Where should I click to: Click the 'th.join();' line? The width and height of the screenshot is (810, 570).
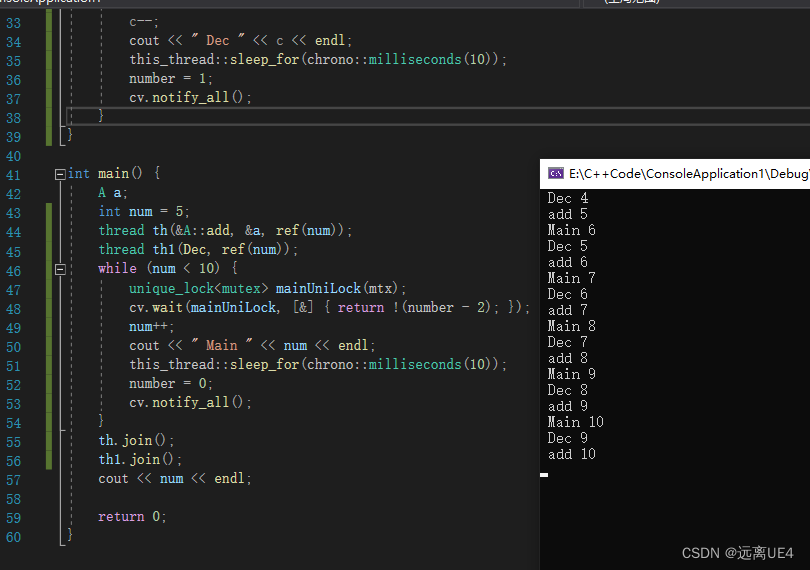tap(136, 440)
